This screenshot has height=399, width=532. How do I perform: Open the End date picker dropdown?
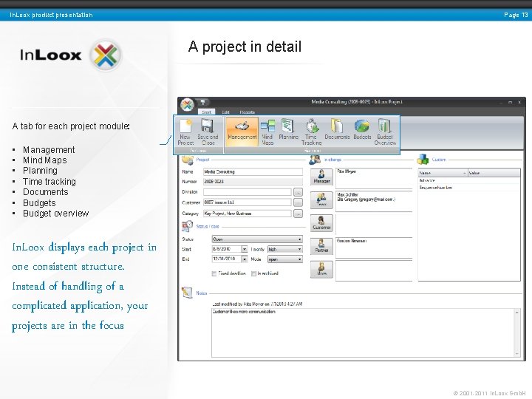pos(245,259)
